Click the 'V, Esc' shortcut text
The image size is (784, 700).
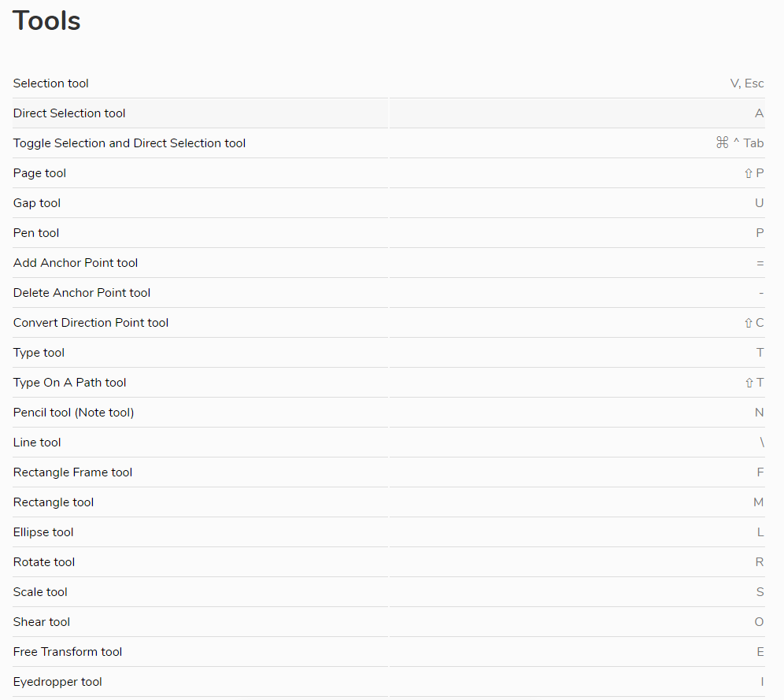tap(746, 83)
